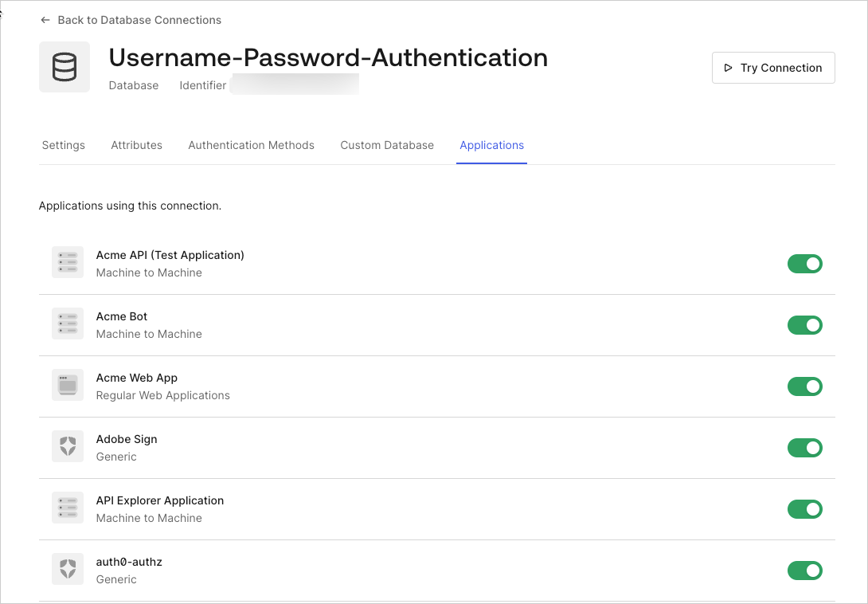
Task: Click the API Explorer Application icon
Action: tap(68, 507)
